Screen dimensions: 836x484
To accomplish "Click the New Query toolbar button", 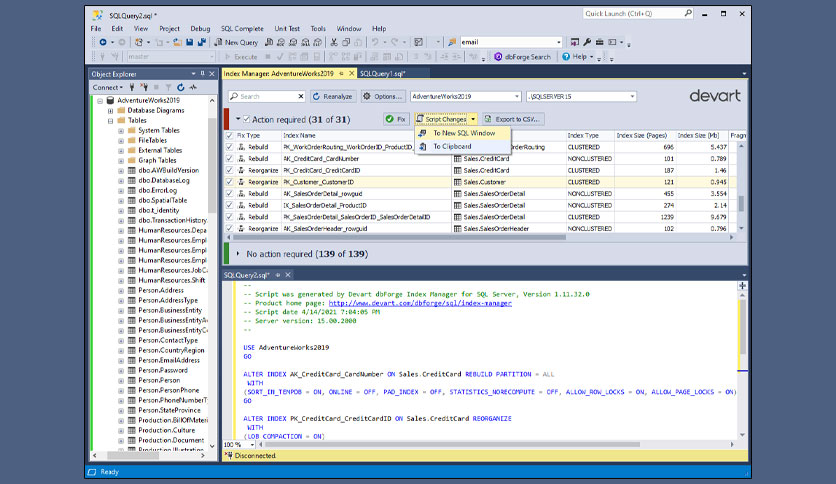I will [x=236, y=42].
